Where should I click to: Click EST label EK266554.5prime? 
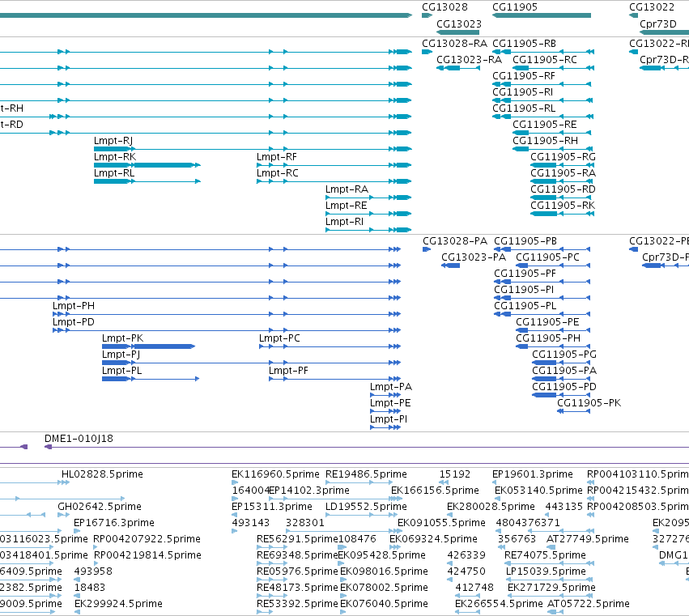(x=499, y=604)
